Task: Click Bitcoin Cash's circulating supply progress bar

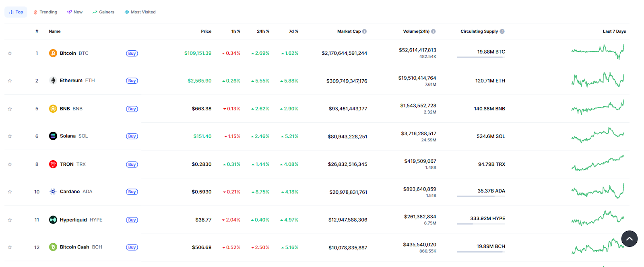Action: click(481, 252)
